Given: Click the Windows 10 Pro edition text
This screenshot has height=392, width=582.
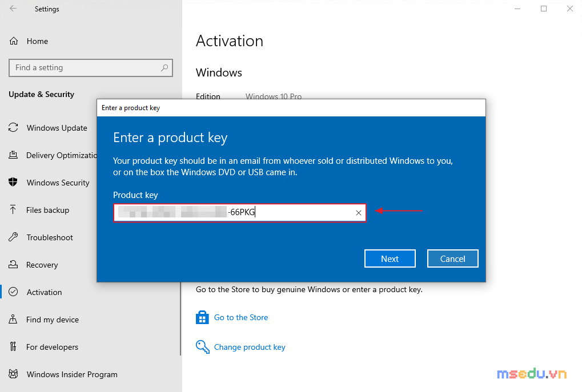Looking at the screenshot, I should click(274, 96).
